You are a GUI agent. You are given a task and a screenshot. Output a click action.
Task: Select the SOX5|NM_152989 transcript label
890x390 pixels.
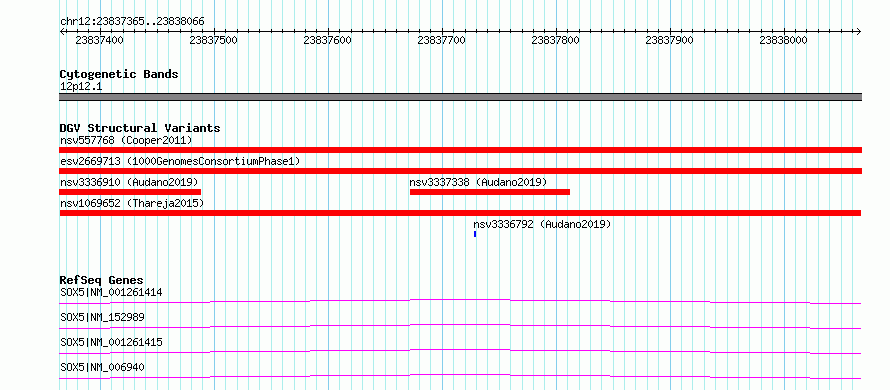(x=102, y=317)
